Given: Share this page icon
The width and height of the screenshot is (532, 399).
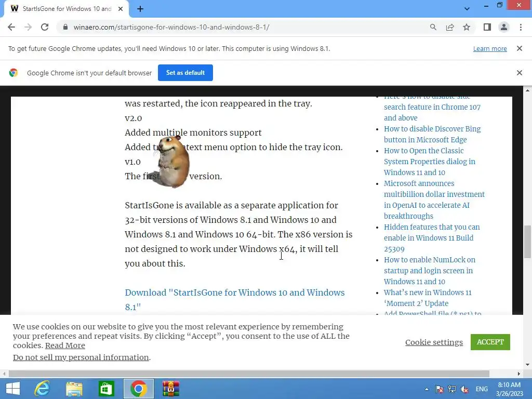Looking at the screenshot, I should point(450,27).
